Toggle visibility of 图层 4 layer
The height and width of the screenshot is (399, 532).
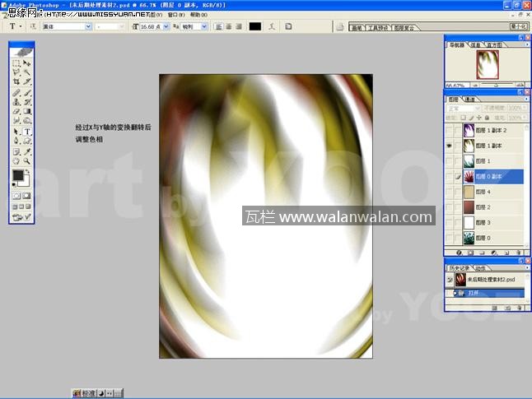point(449,192)
